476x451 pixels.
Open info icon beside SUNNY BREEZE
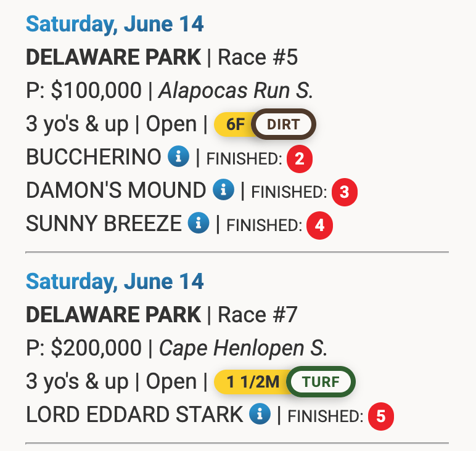[199, 223]
